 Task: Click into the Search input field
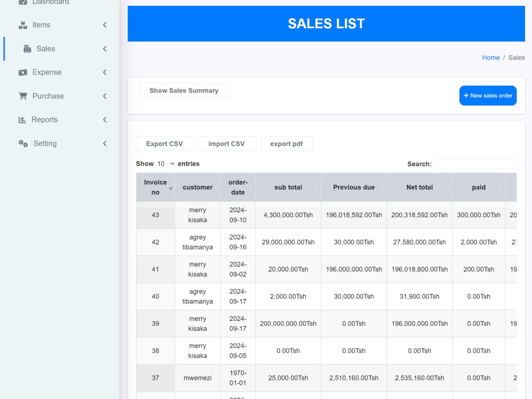pyautogui.click(x=476, y=164)
